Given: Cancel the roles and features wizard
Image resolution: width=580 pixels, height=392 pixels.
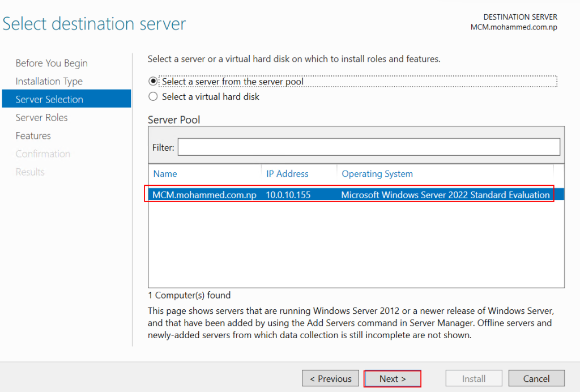Looking at the screenshot, I should point(536,378).
